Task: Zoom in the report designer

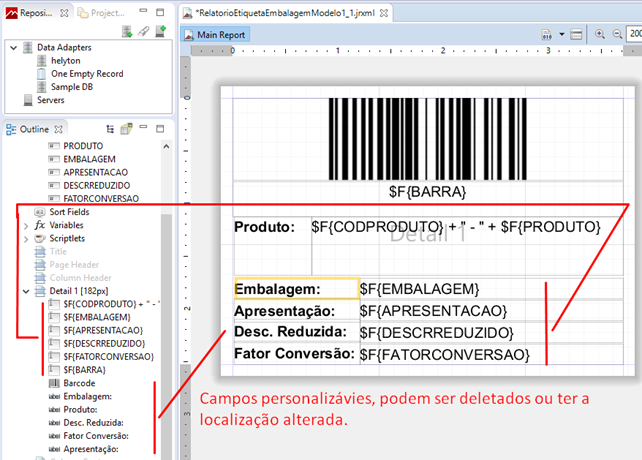Action: (600, 34)
